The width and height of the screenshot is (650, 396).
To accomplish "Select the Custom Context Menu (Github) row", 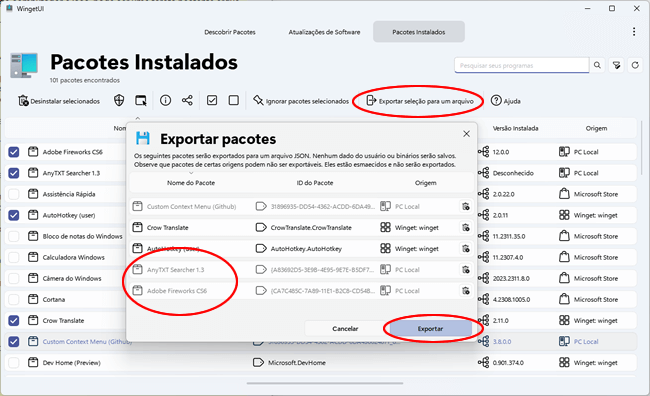I will coord(320,341).
